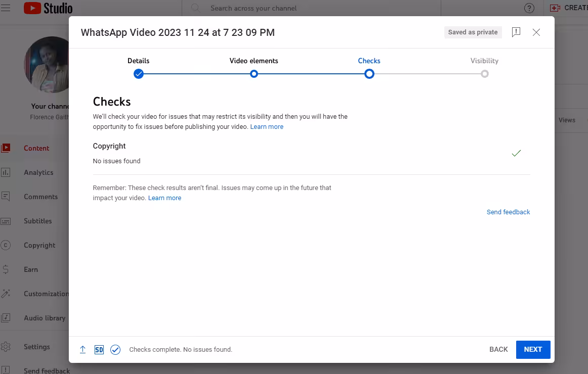Viewport: 588px width, 374px height.
Task: Open Audio library in the sidebar
Action: pyautogui.click(x=45, y=318)
